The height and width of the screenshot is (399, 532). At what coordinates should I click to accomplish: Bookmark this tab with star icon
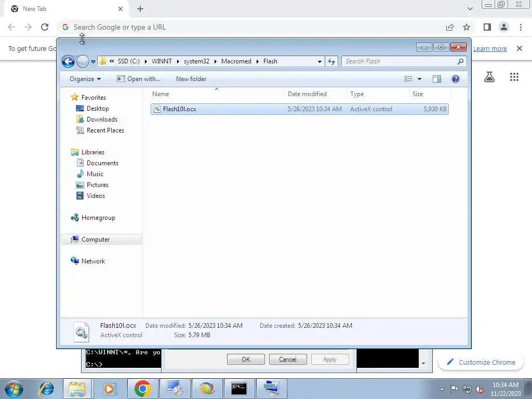tap(467, 27)
